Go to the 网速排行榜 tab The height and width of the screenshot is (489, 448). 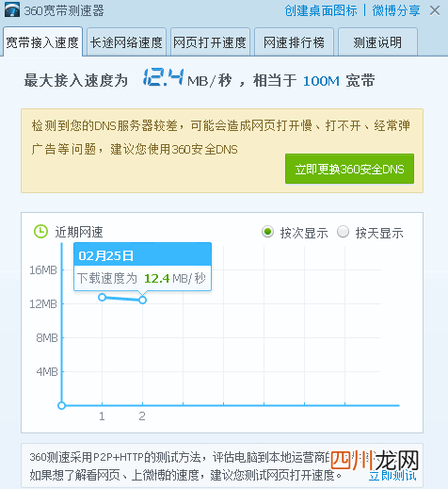point(294,42)
